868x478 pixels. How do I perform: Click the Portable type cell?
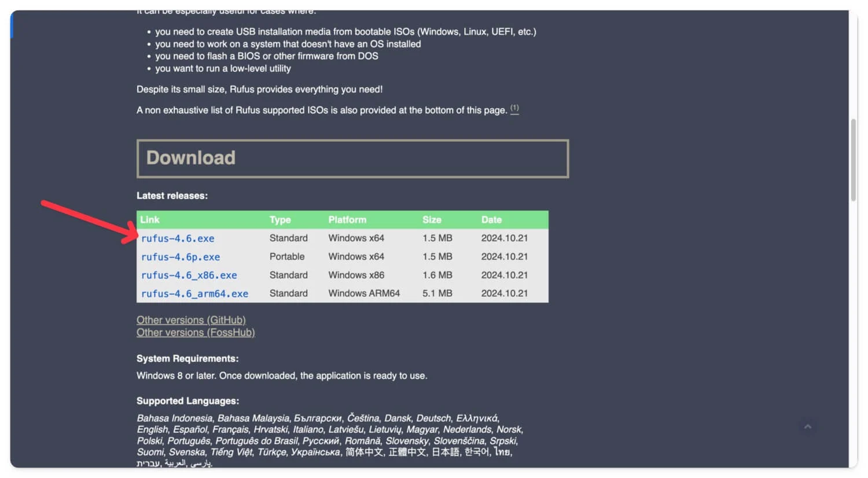(x=287, y=256)
